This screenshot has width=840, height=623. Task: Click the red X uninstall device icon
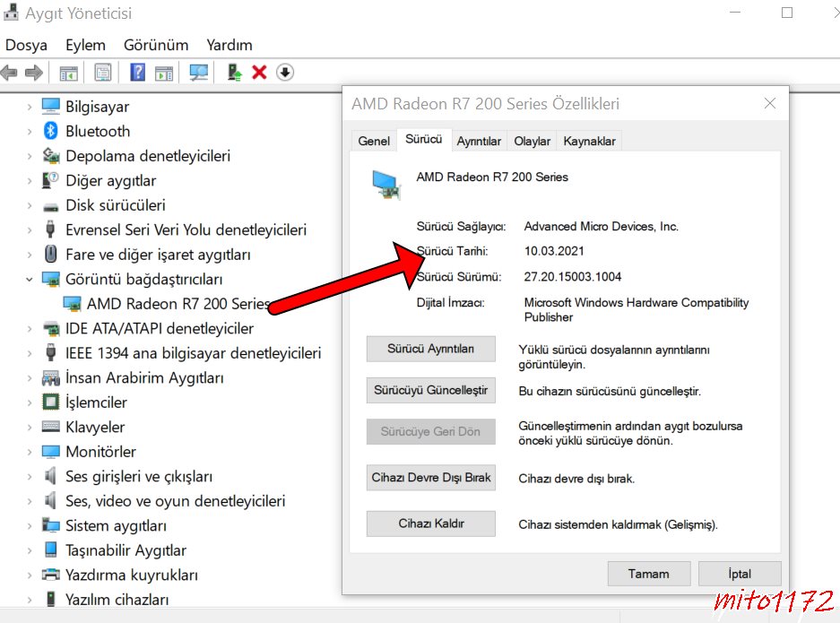point(259,72)
